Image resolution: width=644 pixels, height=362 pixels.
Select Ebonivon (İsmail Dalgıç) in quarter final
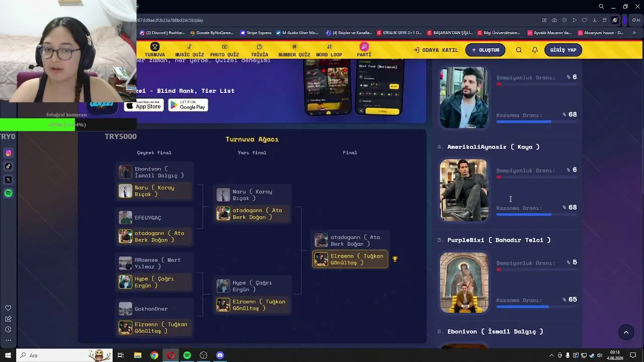coord(154,172)
